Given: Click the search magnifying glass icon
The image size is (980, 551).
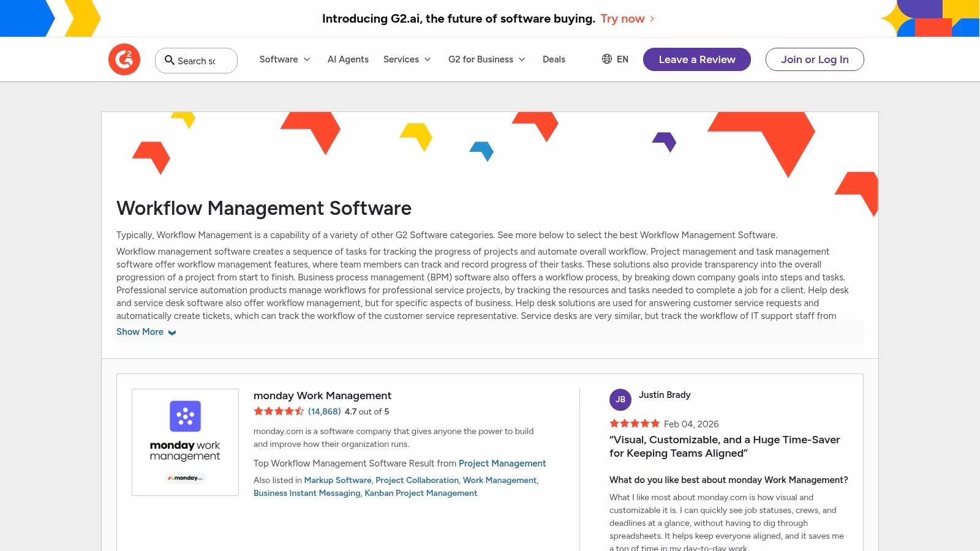Looking at the screenshot, I should (x=170, y=61).
